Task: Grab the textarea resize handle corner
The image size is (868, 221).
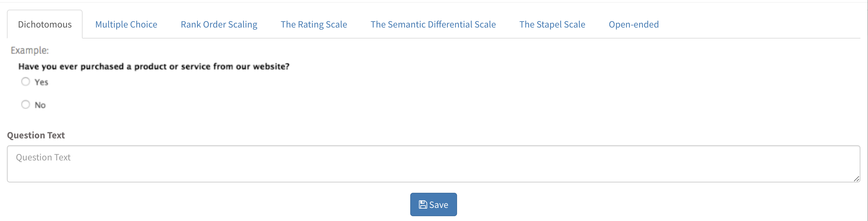Action: click(x=856, y=179)
